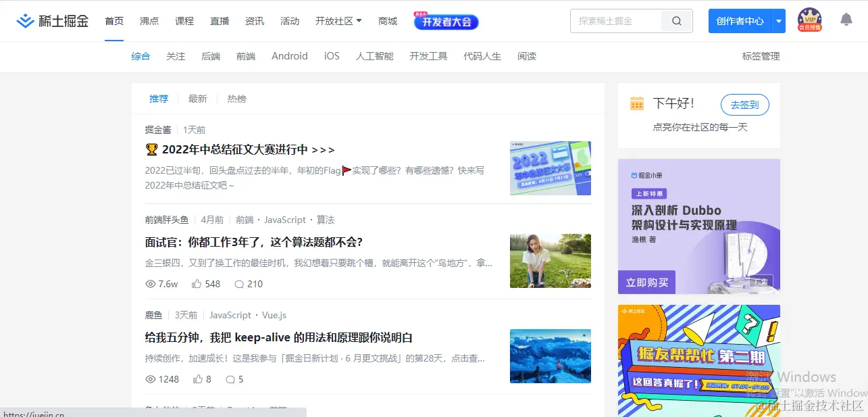Select the iOS category tab

click(x=332, y=56)
